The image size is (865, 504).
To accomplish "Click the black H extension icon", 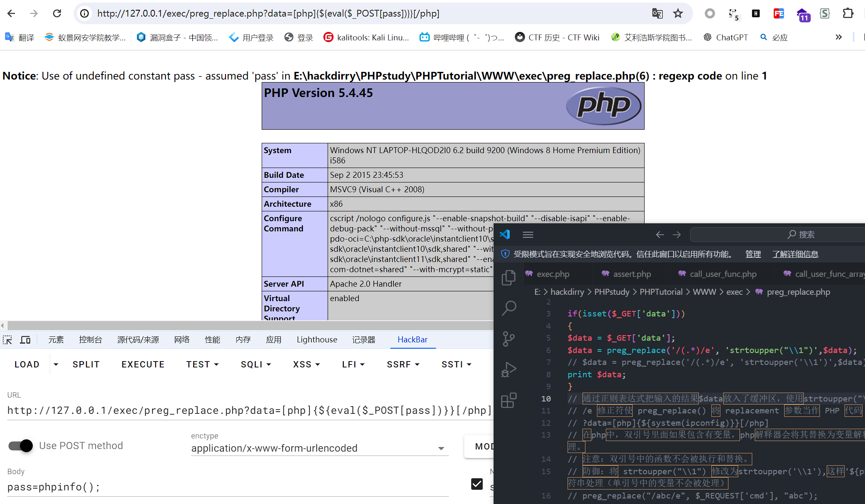I will (756, 14).
